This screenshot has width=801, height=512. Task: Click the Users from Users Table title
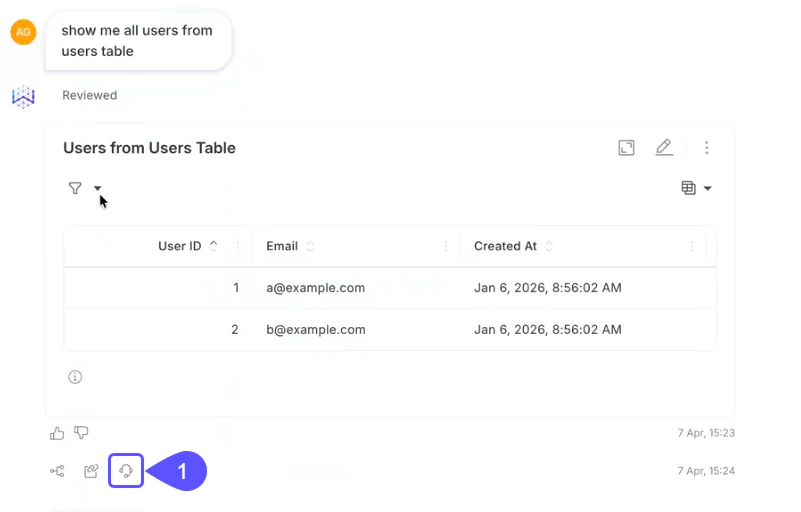(x=149, y=148)
